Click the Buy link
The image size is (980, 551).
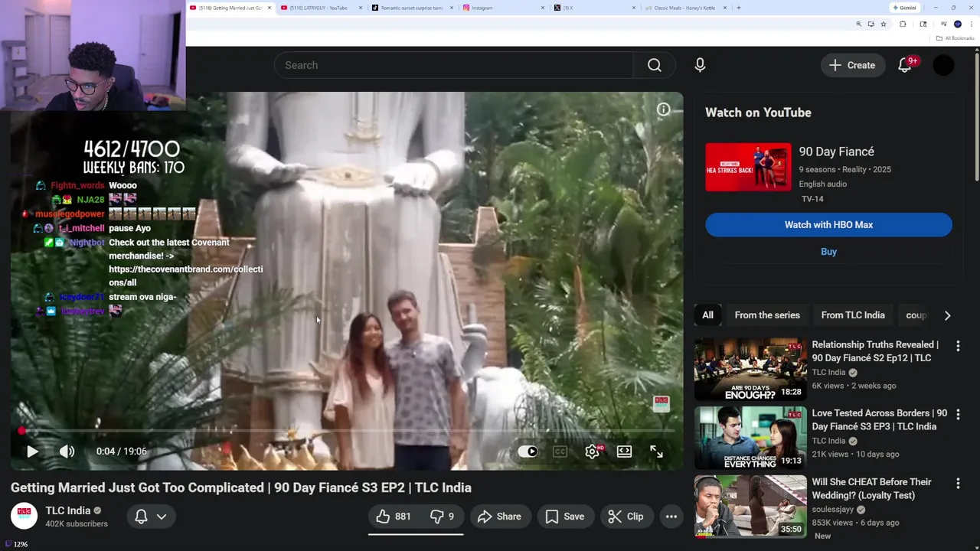(x=828, y=252)
